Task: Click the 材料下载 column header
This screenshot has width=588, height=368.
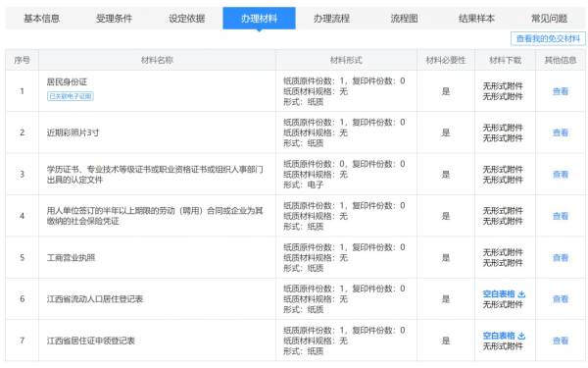Action: (x=505, y=60)
